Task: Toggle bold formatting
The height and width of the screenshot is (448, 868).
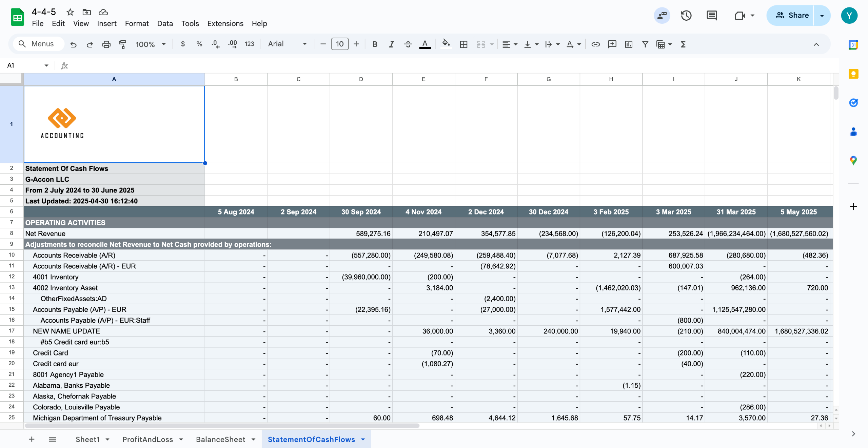Action: (375, 44)
